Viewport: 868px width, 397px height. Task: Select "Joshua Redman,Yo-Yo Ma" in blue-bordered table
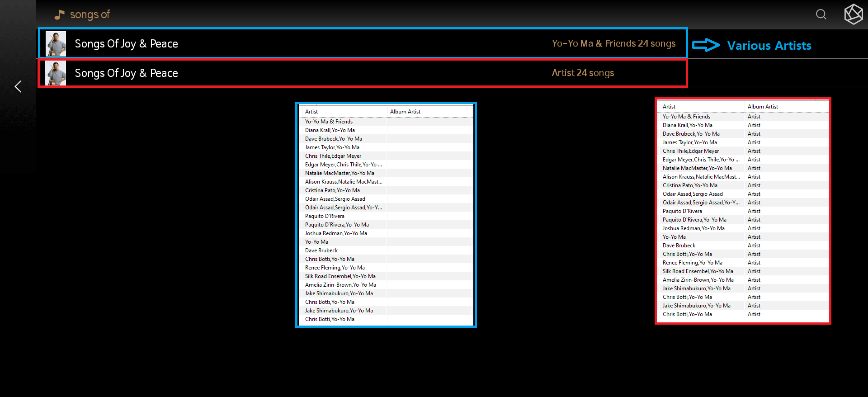[336, 233]
